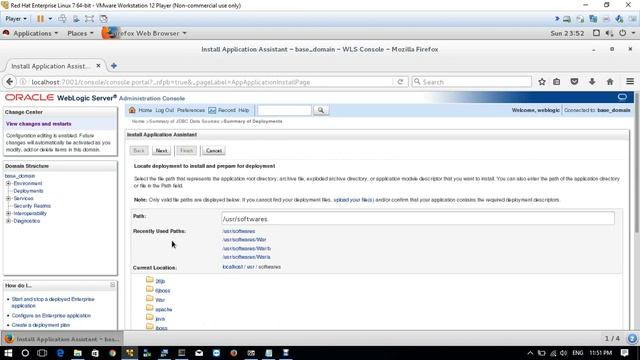Click Log Out in console toolbar
640x360 pixels.
164,110
